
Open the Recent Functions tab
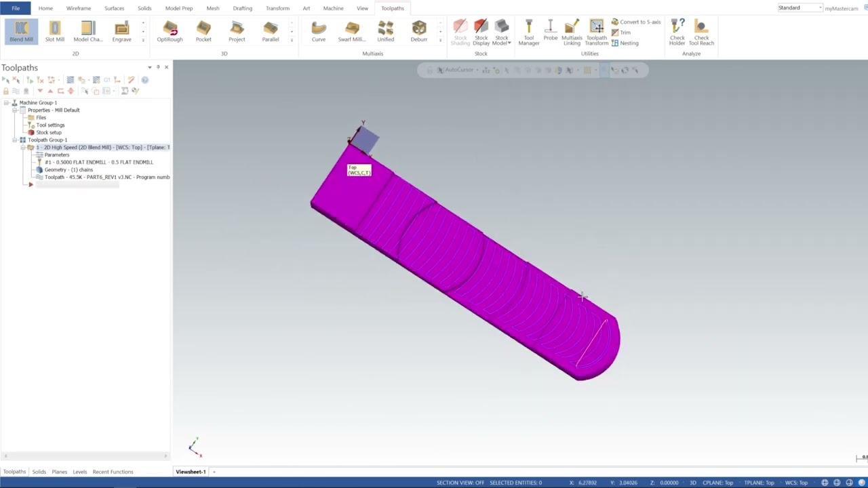point(113,472)
